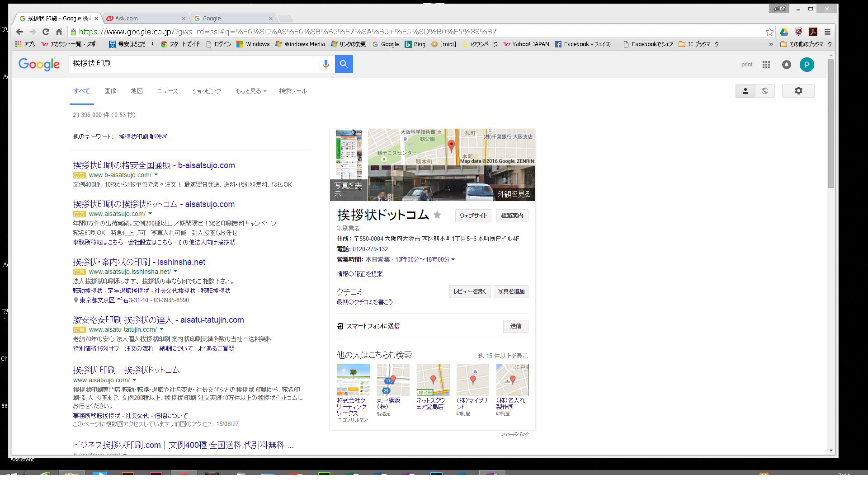This screenshot has width=868, height=488.
Task: Switch to global results with globe toggle
Action: [x=765, y=91]
